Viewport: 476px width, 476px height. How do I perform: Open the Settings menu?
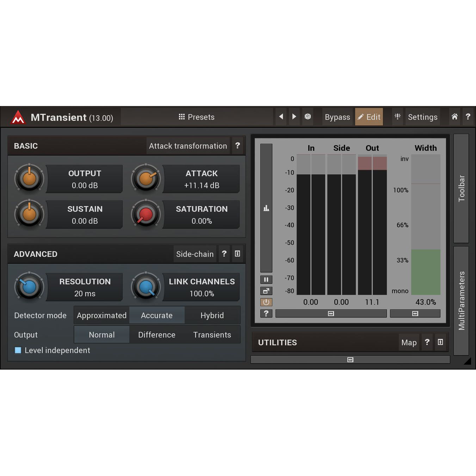(422, 117)
